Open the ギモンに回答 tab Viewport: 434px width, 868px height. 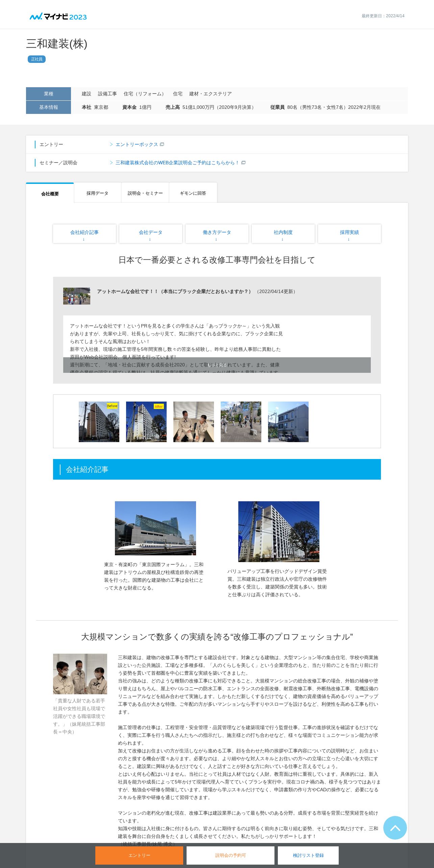click(x=193, y=193)
